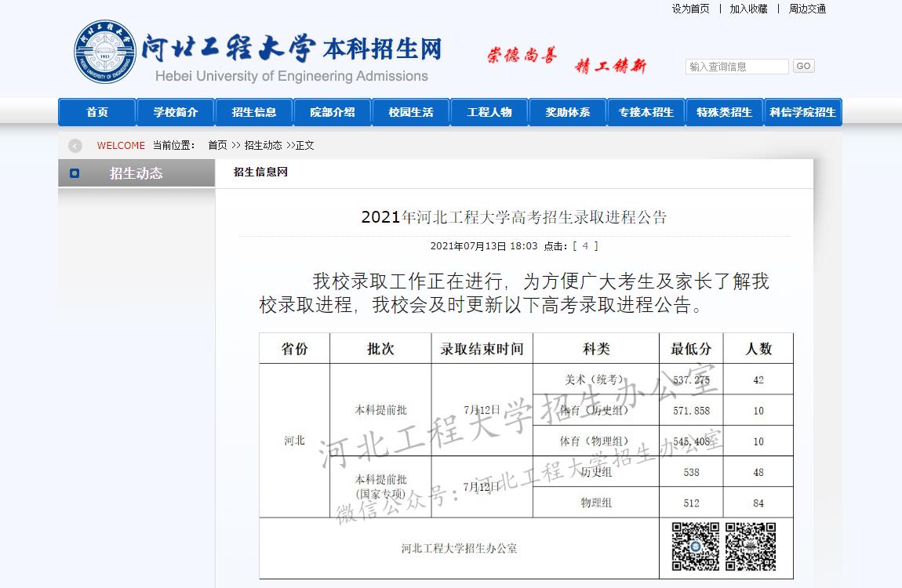Open the 院部介绍 navigation tab
The image size is (902, 588).
[x=332, y=112]
